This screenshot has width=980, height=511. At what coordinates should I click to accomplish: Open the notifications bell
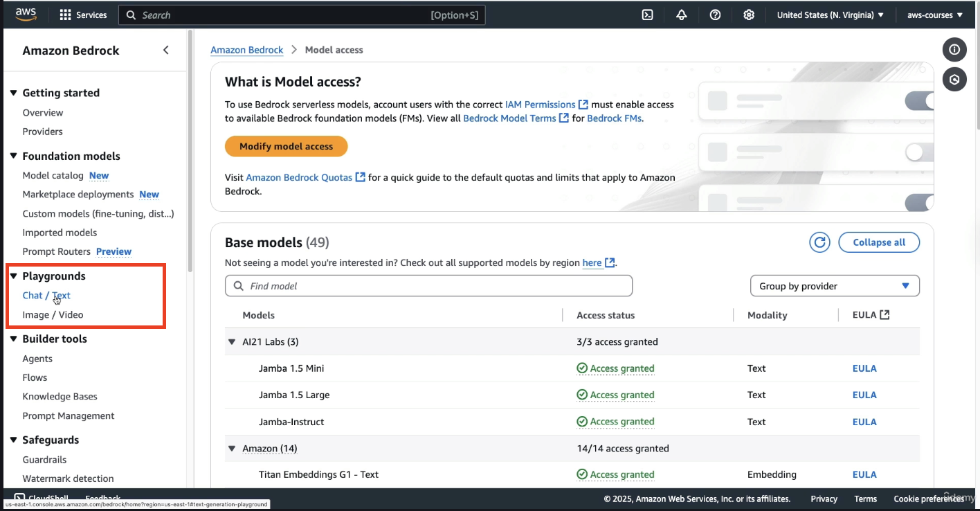682,15
